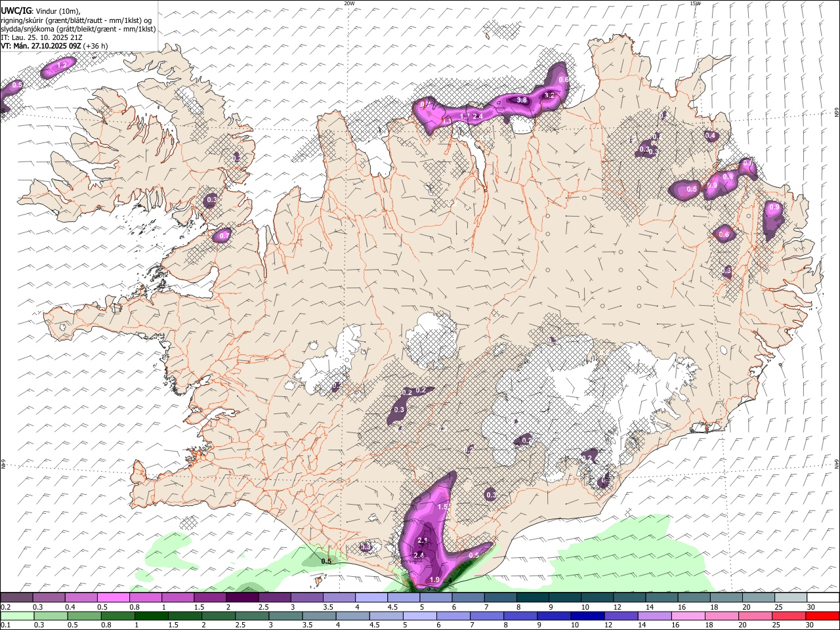Click the initial time 'IT: Lau. 25. 10. 2025 21Z'
This screenshot has height=630, width=840.
point(41,37)
